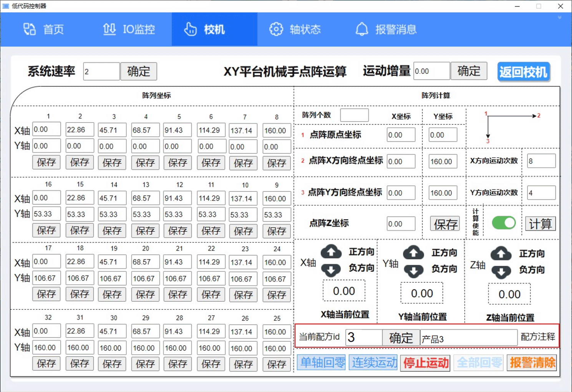Click the 返回校机 button

(524, 72)
